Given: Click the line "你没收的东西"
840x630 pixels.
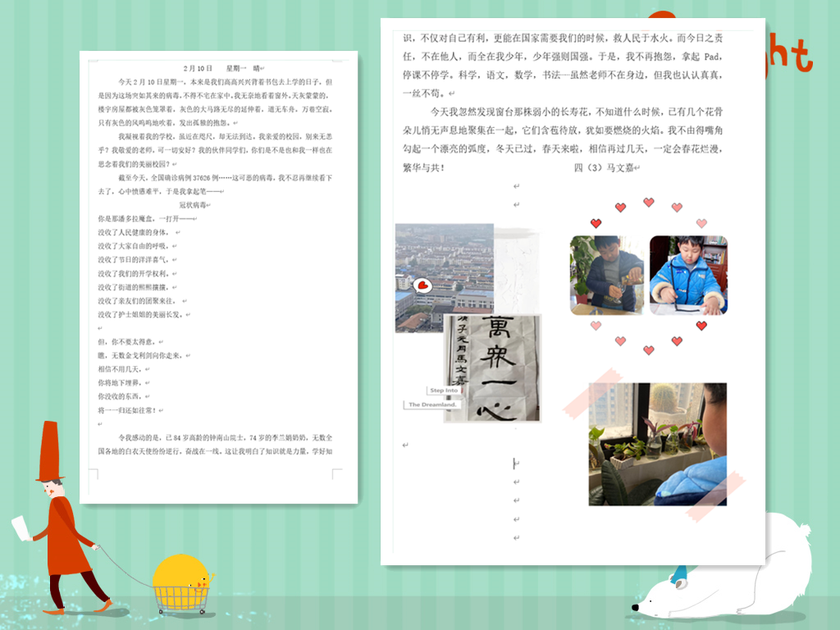Looking at the screenshot, I should tap(120, 396).
